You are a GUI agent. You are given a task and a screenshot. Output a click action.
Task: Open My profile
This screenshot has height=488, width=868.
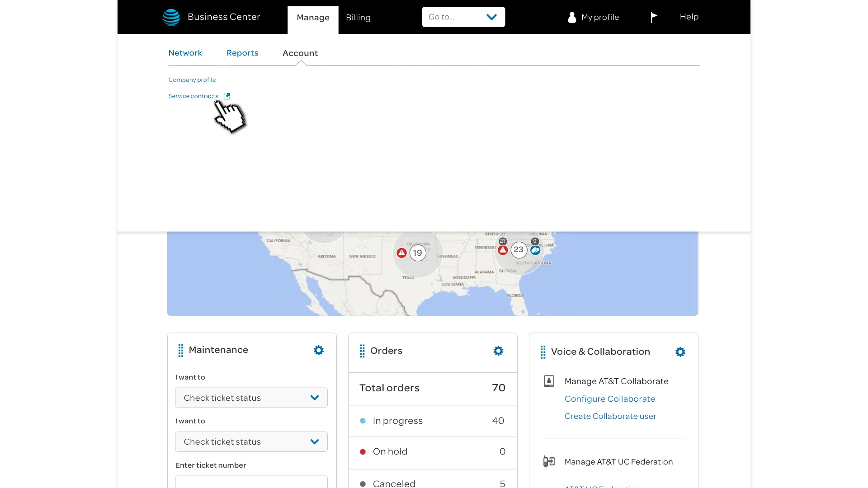tap(600, 17)
